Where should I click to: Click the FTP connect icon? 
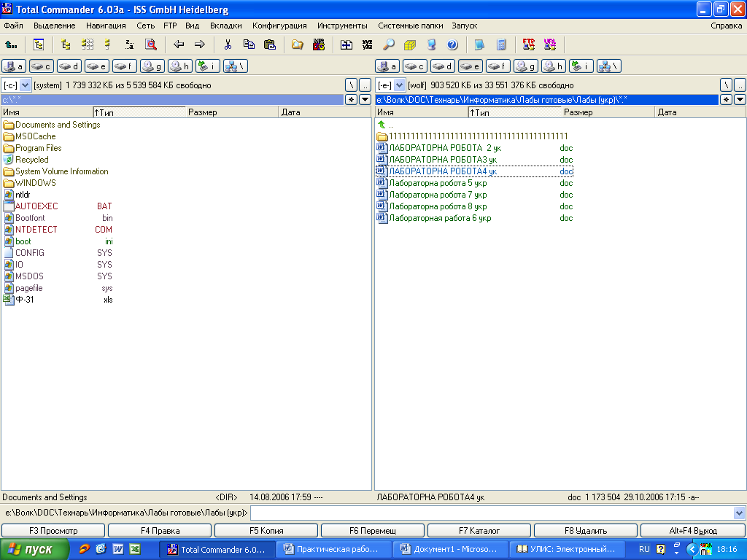pyautogui.click(x=529, y=44)
